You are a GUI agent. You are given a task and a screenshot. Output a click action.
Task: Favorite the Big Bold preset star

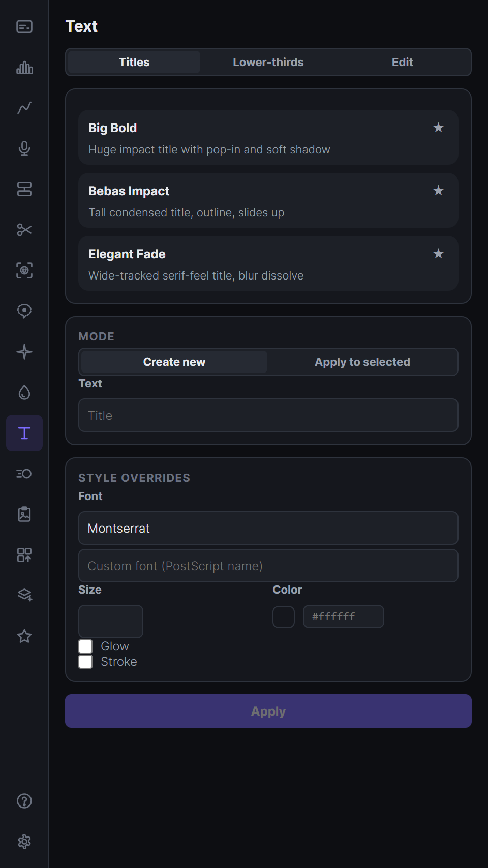pos(438,128)
